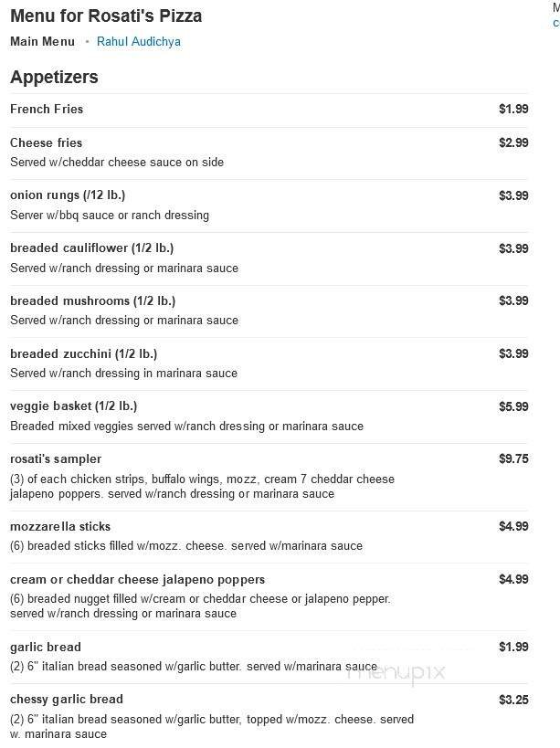Select the Appetizers section heading

pos(54,77)
